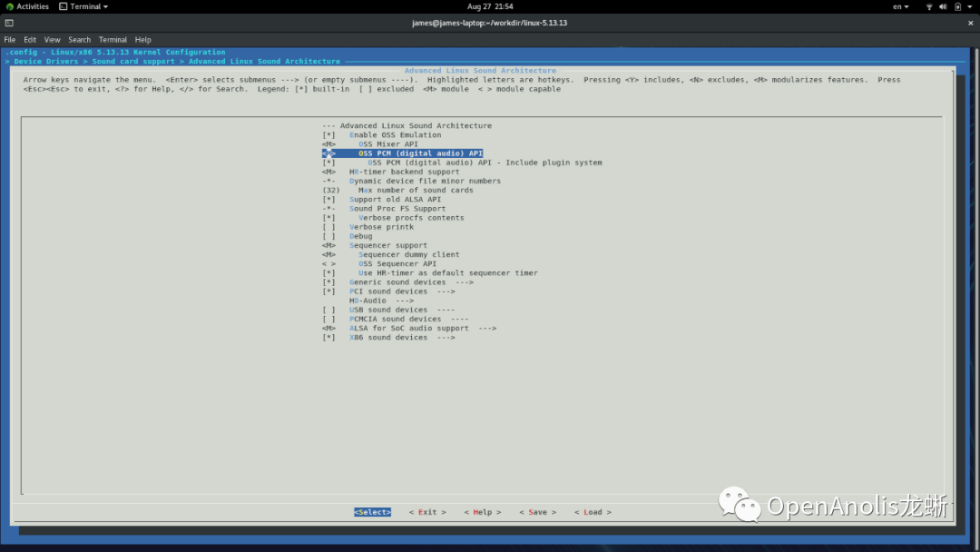Select Sequencer support entry
The height and width of the screenshot is (552, 980).
coord(375,245)
